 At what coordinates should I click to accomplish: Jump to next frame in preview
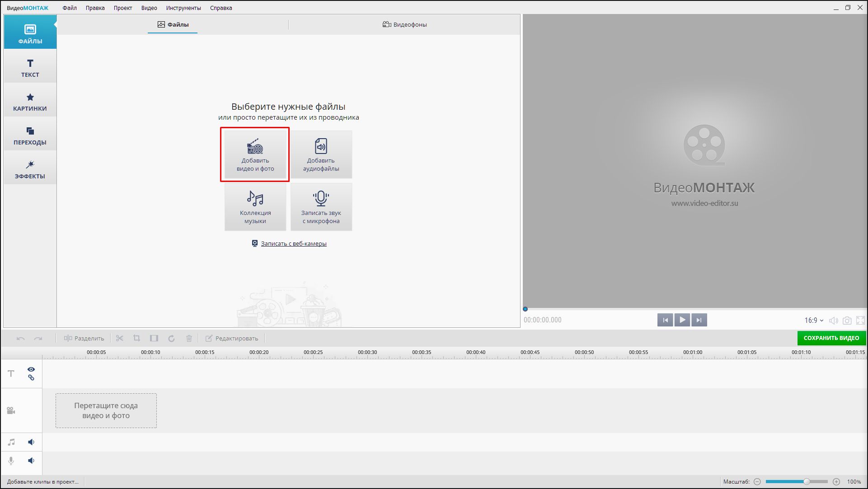[699, 320]
